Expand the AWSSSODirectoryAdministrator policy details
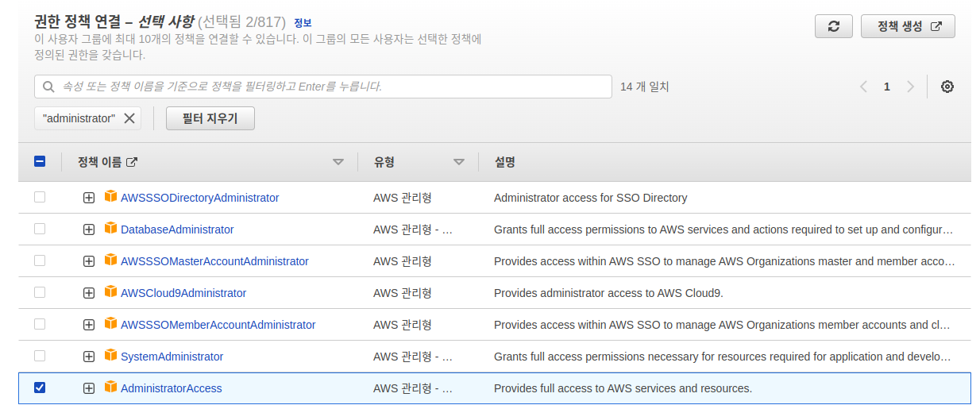Screen dimensions: 980x405 89,198
